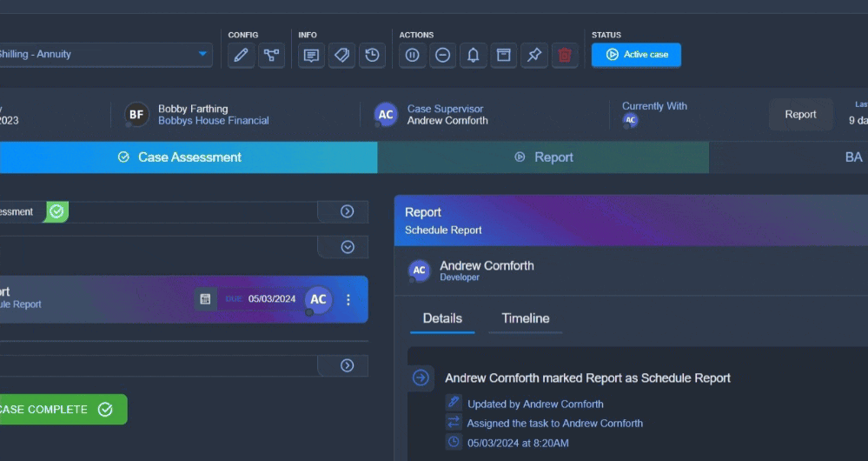Open the history clock icon under Info

pos(372,55)
